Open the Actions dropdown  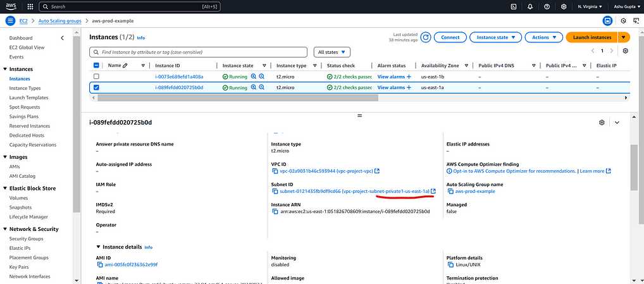tap(544, 37)
